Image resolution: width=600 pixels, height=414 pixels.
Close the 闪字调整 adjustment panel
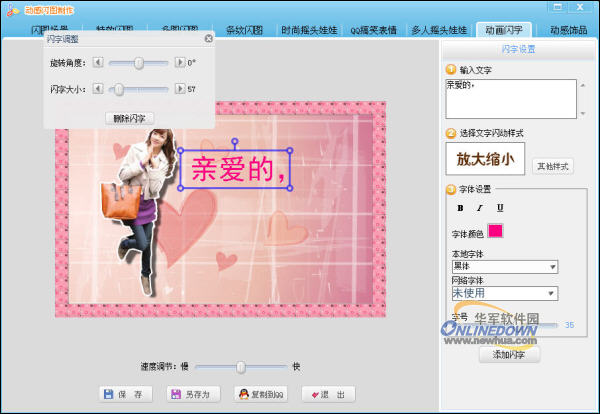click(208, 39)
